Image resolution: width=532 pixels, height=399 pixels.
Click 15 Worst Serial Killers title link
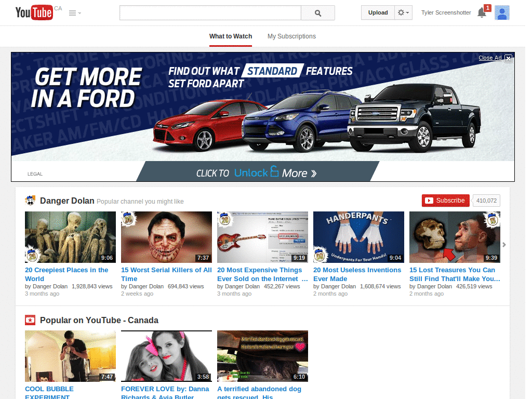[x=166, y=274]
